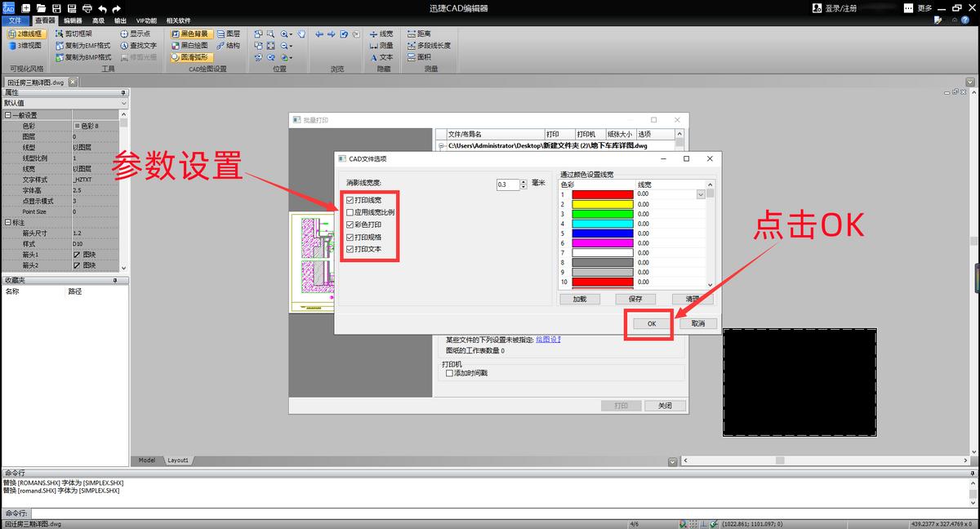
Task: Collapse the 一般设置 properties section
Action: pyautogui.click(x=7, y=115)
